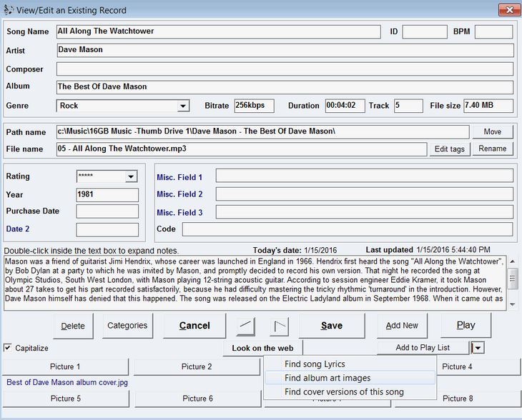The height and width of the screenshot is (420, 522).
Task: Click the notes scrollbar up arrow
Action: [512, 261]
